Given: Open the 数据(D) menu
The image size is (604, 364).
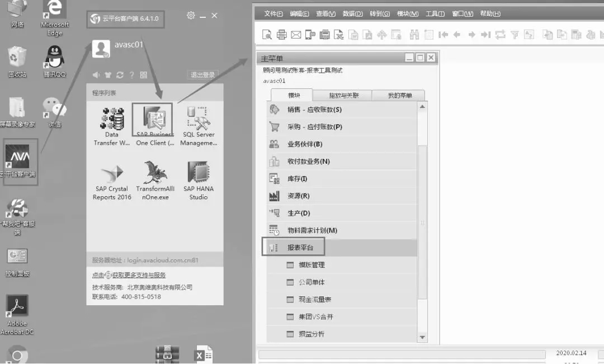Looking at the screenshot, I should click(352, 14).
